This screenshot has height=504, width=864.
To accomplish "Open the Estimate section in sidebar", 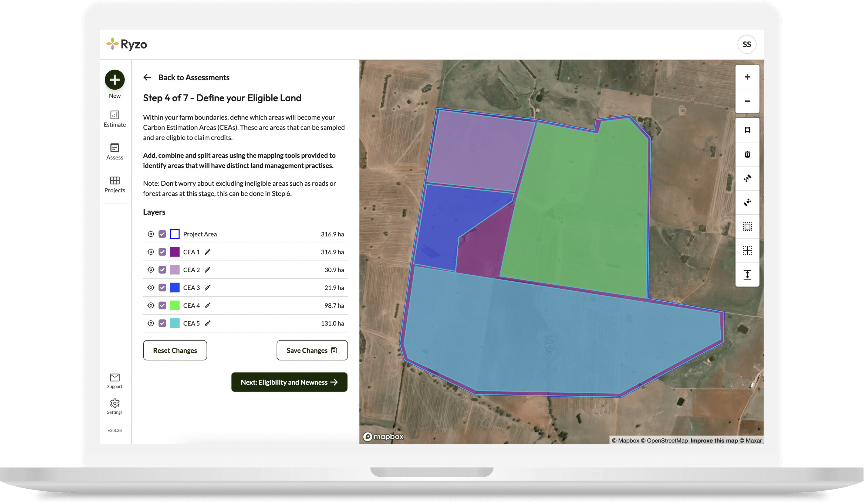I will pos(114,118).
